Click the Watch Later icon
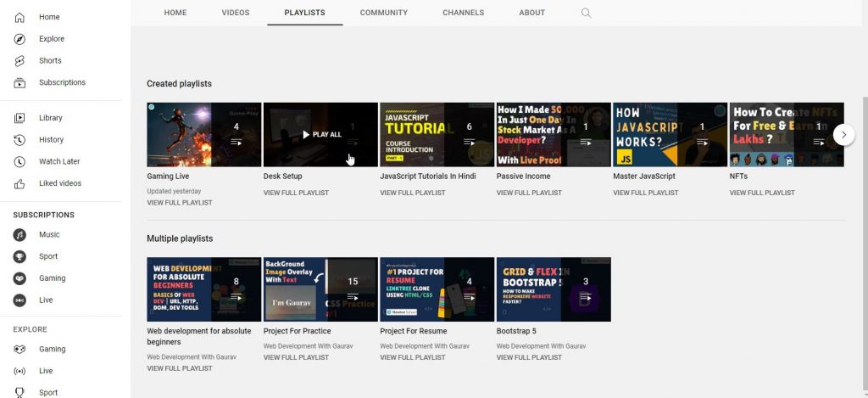868x398 pixels. (x=20, y=162)
